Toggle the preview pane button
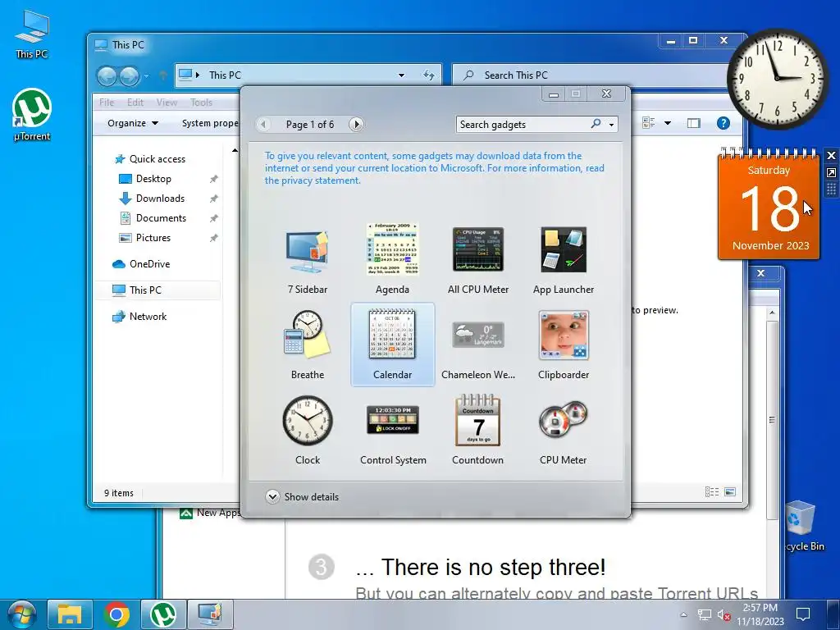Image resolution: width=840 pixels, height=630 pixels. 694,123
